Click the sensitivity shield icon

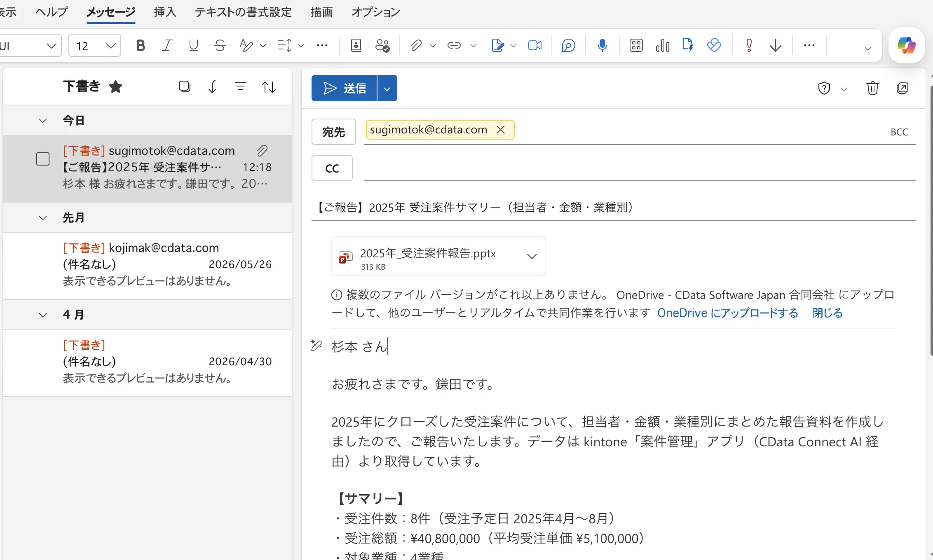tap(824, 88)
